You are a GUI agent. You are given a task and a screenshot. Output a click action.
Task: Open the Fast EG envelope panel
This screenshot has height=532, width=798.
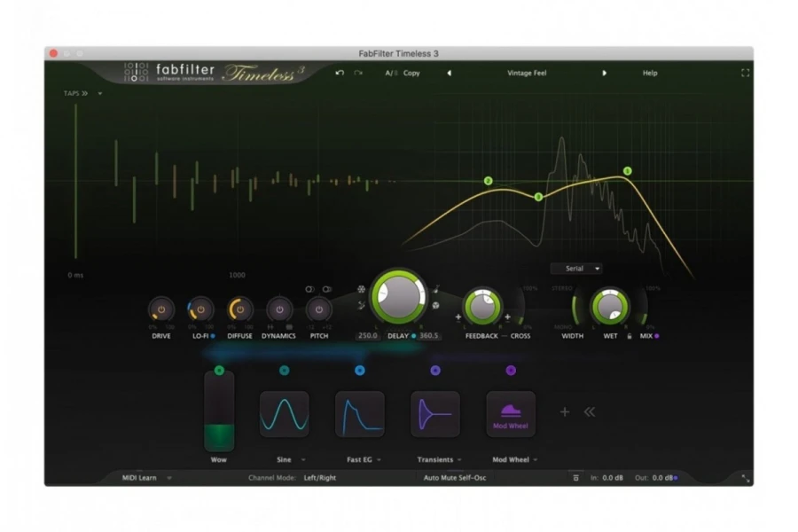point(360,414)
